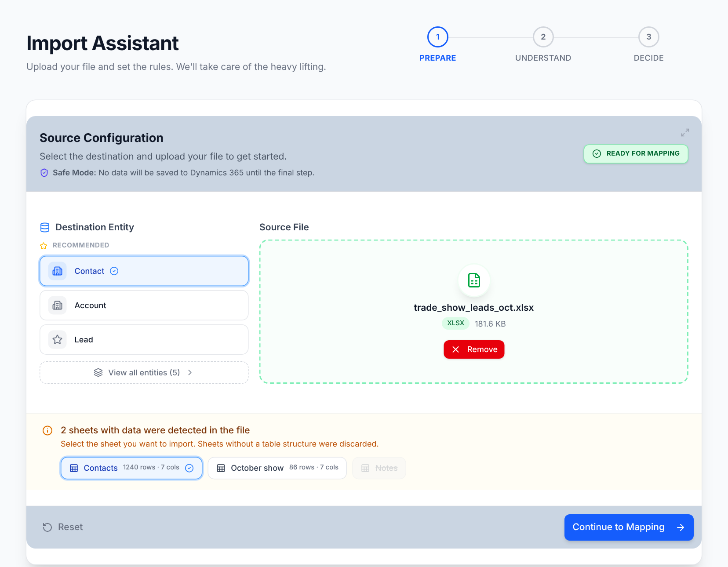
Task: Remove the uploaded trade_show_leads_oct.xlsx file
Action: (474, 349)
